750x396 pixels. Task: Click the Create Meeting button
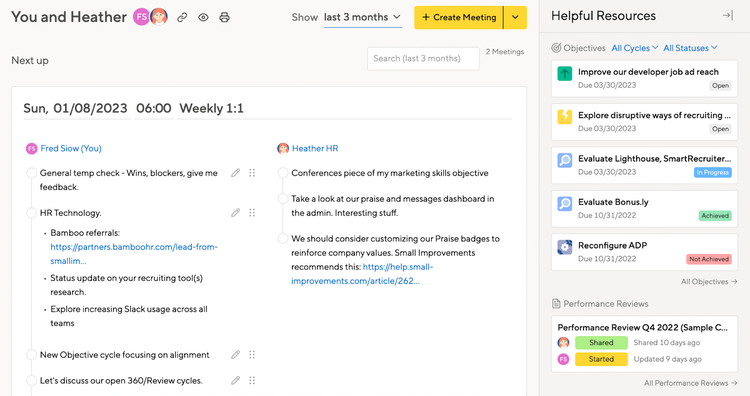point(459,18)
